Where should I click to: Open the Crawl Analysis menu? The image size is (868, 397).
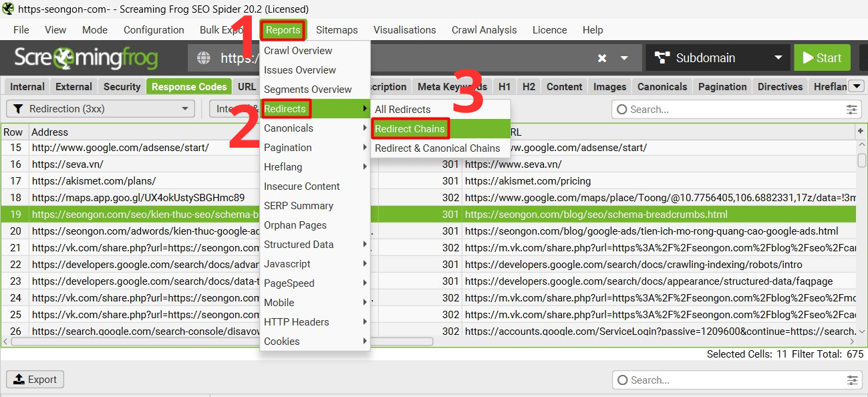(x=484, y=30)
